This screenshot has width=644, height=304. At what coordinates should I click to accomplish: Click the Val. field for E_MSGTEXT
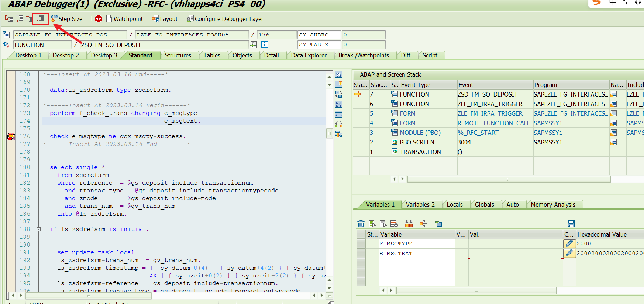point(515,253)
